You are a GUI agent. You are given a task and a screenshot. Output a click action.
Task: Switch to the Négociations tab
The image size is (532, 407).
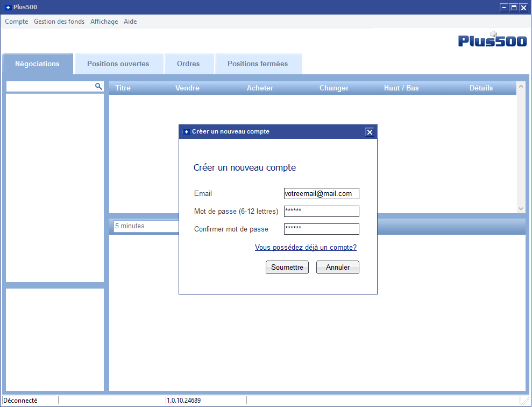click(37, 64)
